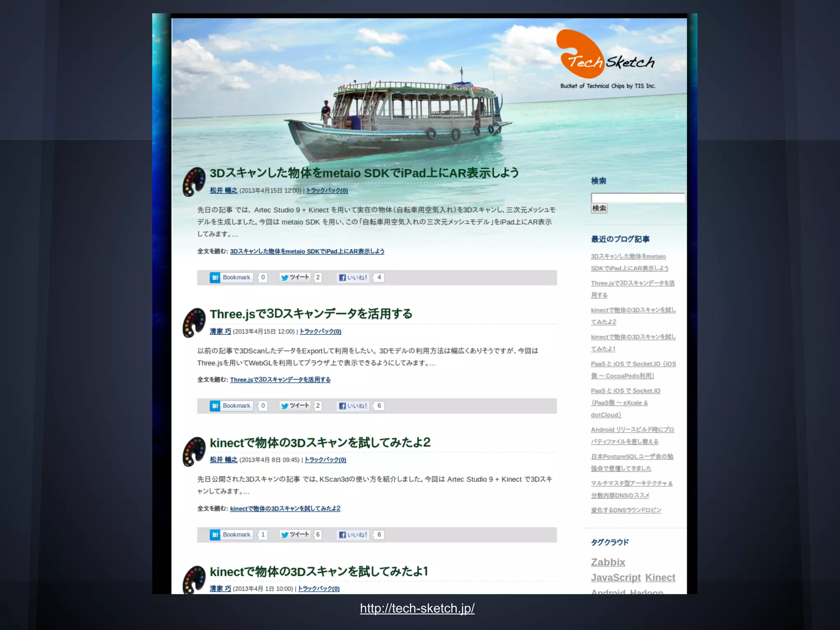Click the like count '4' under metaio SDK article
This screenshot has width=840, height=630.
coord(379,278)
